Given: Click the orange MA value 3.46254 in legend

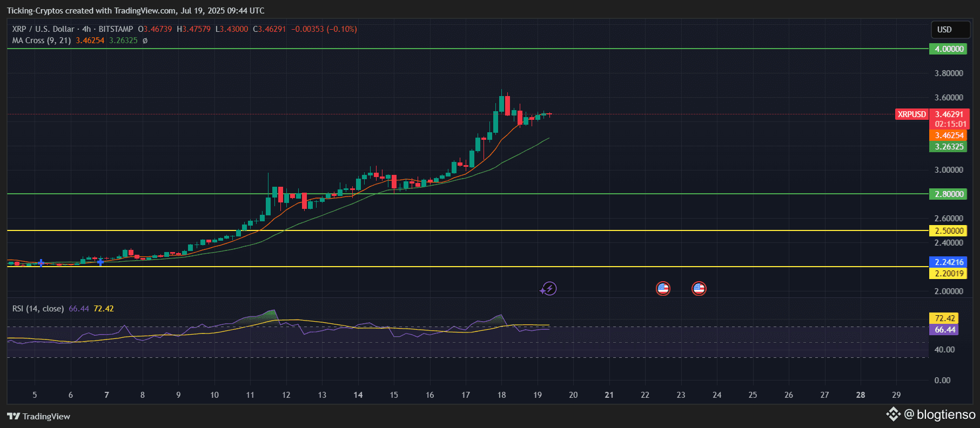Looking at the screenshot, I should tap(90, 40).
